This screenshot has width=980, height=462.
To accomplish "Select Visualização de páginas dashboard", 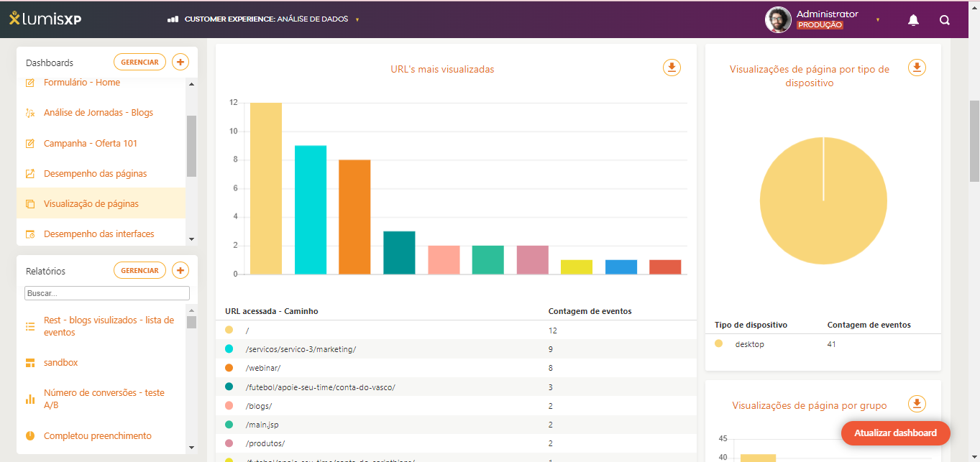I will point(91,204).
